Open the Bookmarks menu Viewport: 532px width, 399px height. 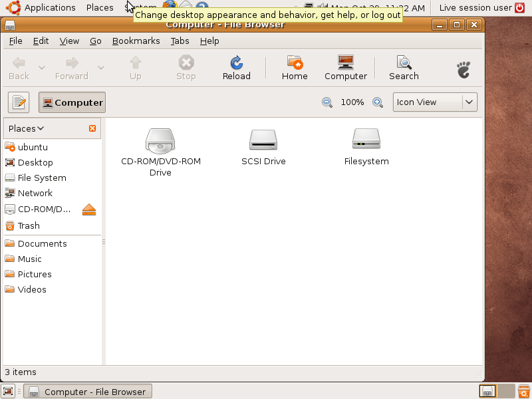pyautogui.click(x=136, y=41)
